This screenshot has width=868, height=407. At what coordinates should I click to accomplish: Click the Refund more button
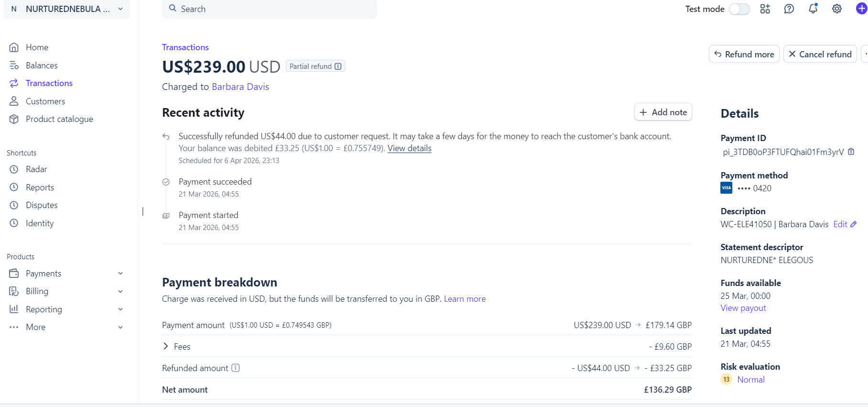pos(744,54)
